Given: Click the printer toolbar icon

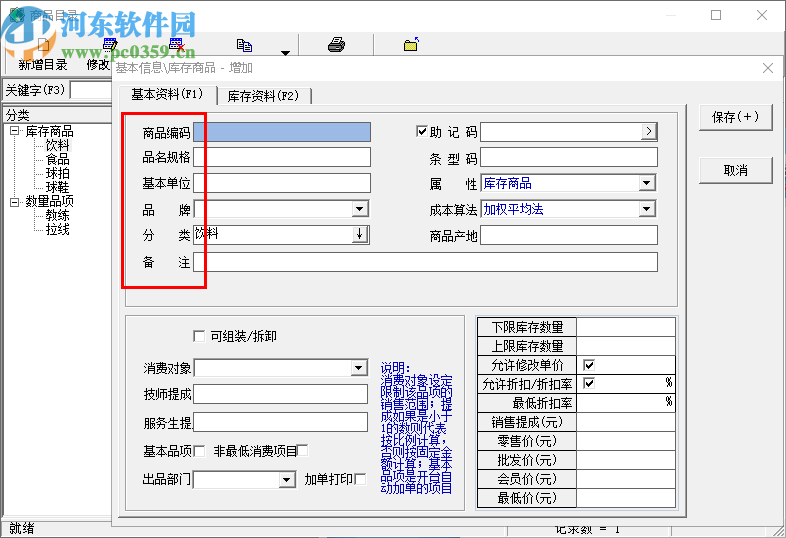Looking at the screenshot, I should tap(336, 45).
